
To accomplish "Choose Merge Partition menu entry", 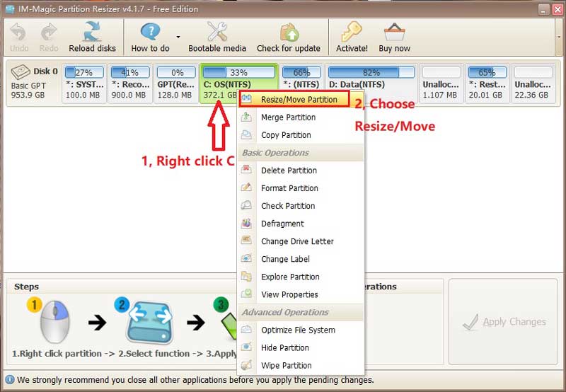I will 301,117.
